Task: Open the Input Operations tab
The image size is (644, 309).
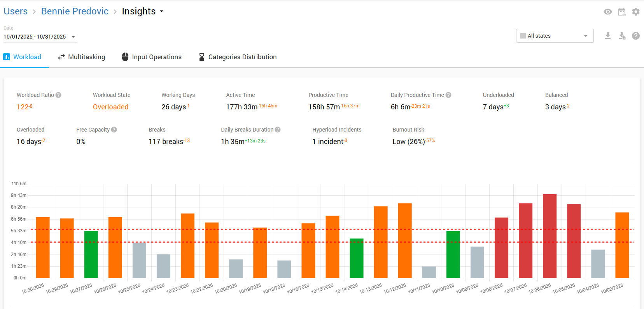Action: (152, 57)
